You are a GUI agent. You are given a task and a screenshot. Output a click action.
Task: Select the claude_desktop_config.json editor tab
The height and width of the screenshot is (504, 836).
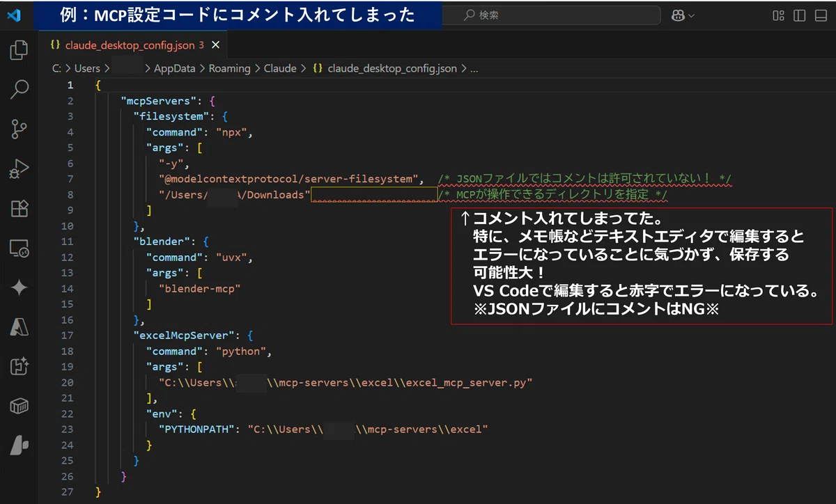coord(134,45)
